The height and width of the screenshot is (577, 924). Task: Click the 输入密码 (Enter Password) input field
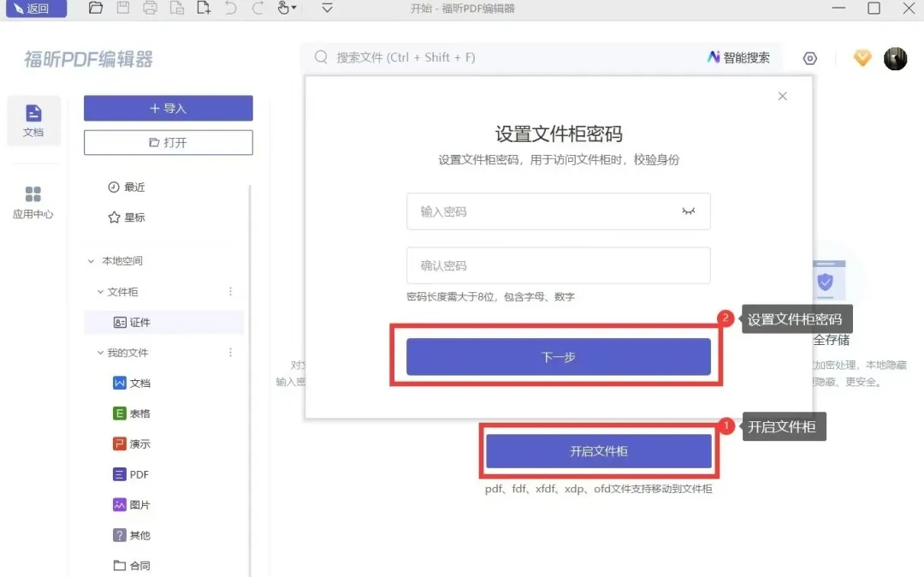click(x=556, y=211)
